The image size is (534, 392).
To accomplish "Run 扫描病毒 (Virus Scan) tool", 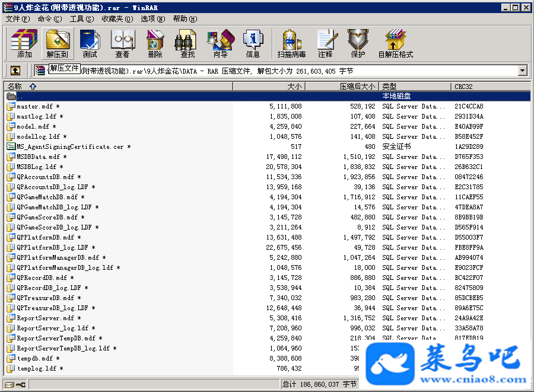I will [291, 43].
